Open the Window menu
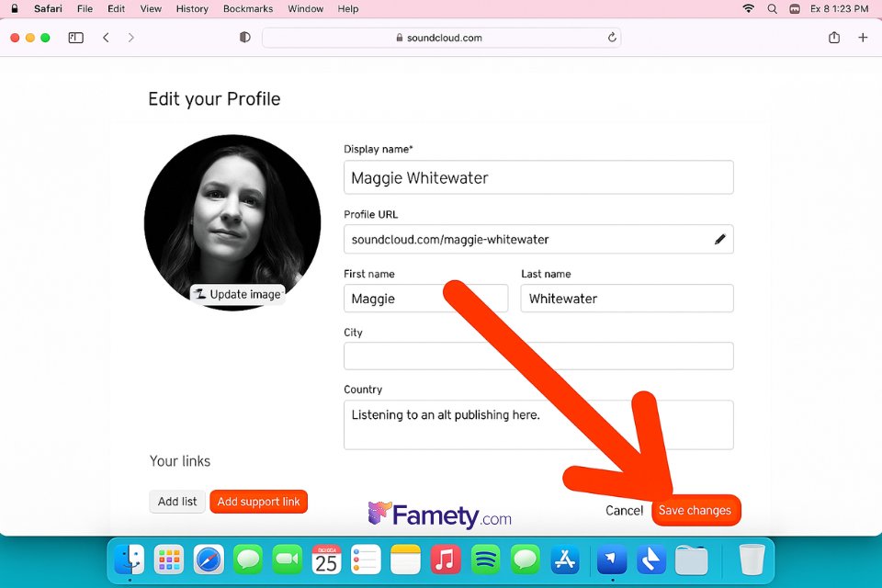 coord(305,8)
